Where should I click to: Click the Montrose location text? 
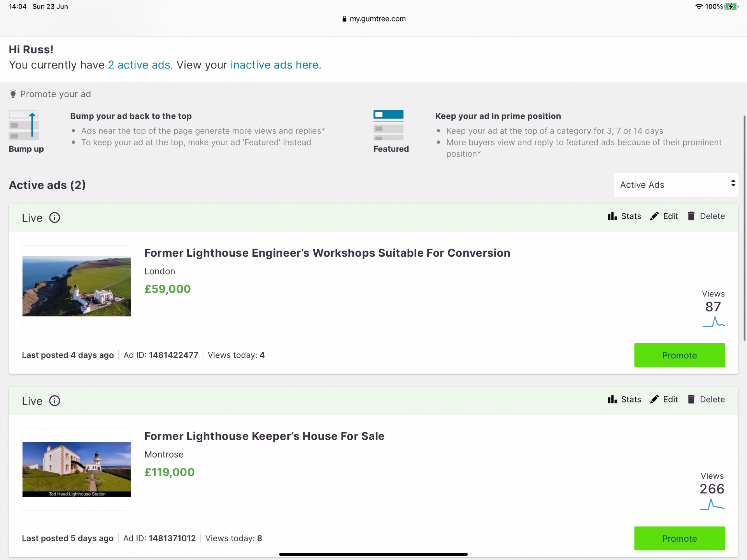(x=164, y=455)
